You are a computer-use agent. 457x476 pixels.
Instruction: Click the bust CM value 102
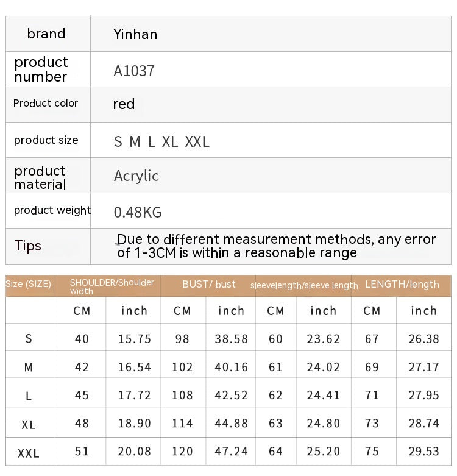coord(182,367)
